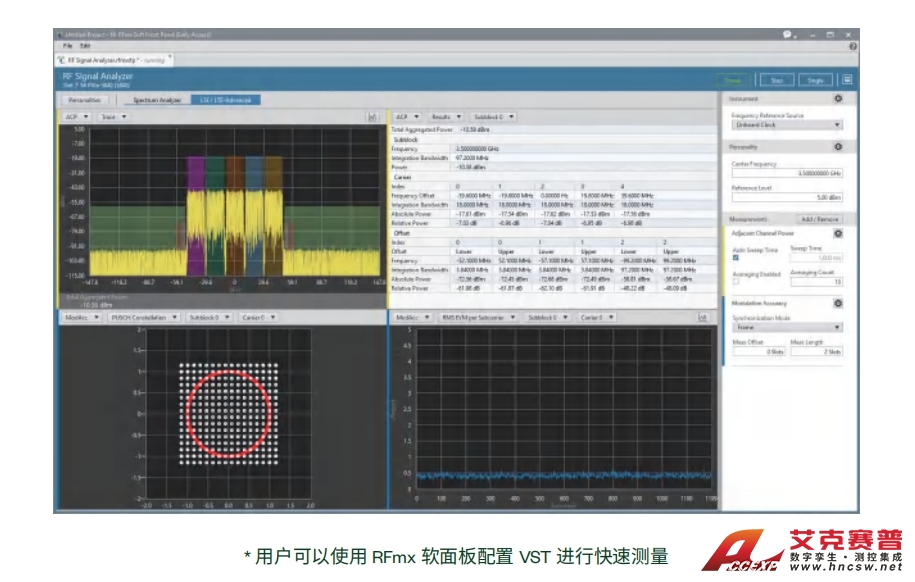Open the Synchronization Mode dropdown
This screenshot has height=582, width=915.
pyautogui.click(x=787, y=327)
